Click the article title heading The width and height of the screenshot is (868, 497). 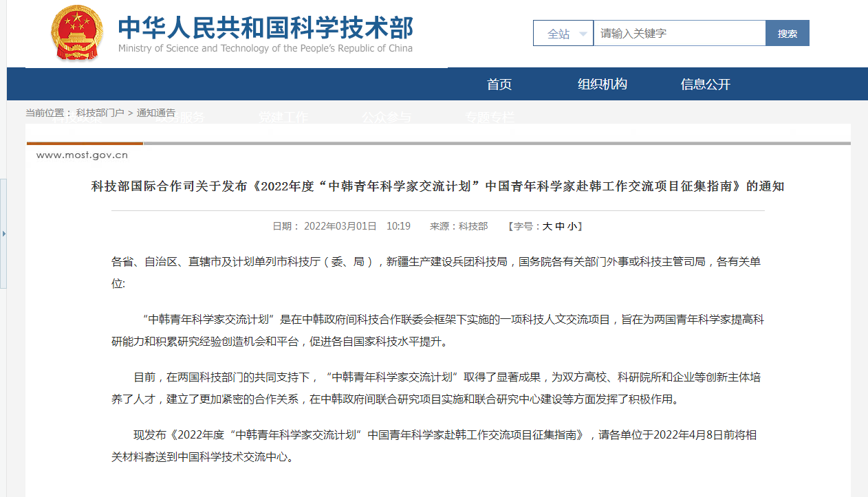click(437, 186)
